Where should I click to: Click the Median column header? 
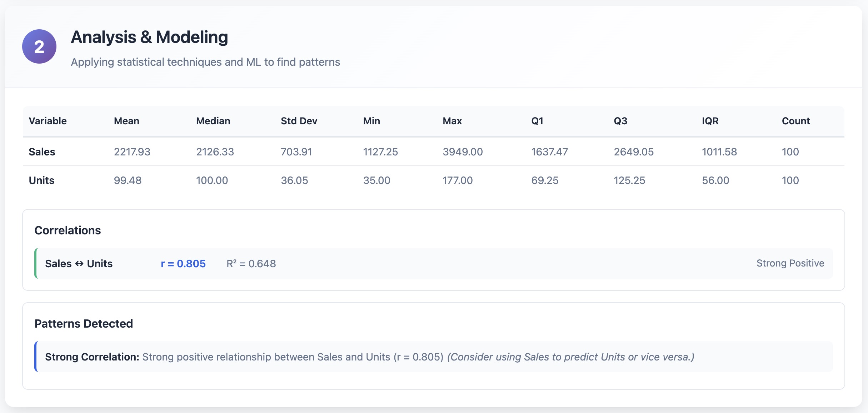(x=213, y=121)
